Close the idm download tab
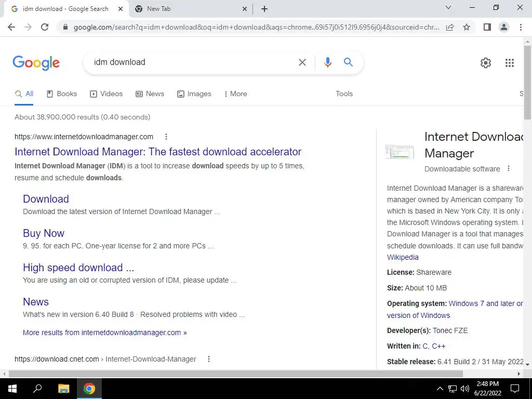Image resolution: width=532 pixels, height=399 pixels. 121,9
